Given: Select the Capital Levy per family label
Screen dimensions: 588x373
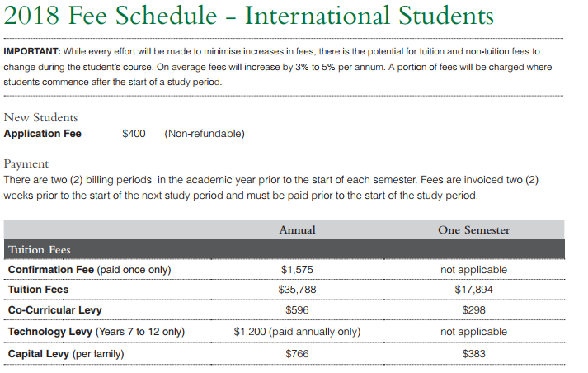Looking at the screenshot, I should pos(65,353).
